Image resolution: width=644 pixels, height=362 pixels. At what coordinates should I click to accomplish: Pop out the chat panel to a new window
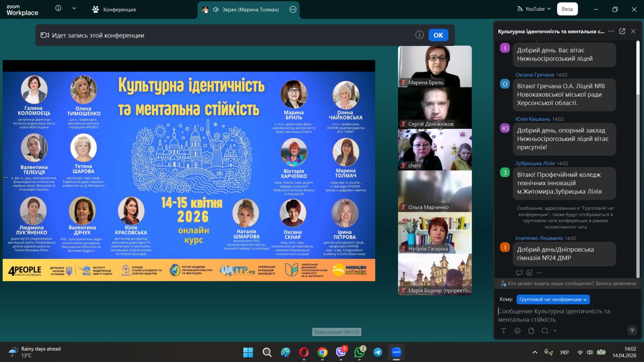pos(622,31)
